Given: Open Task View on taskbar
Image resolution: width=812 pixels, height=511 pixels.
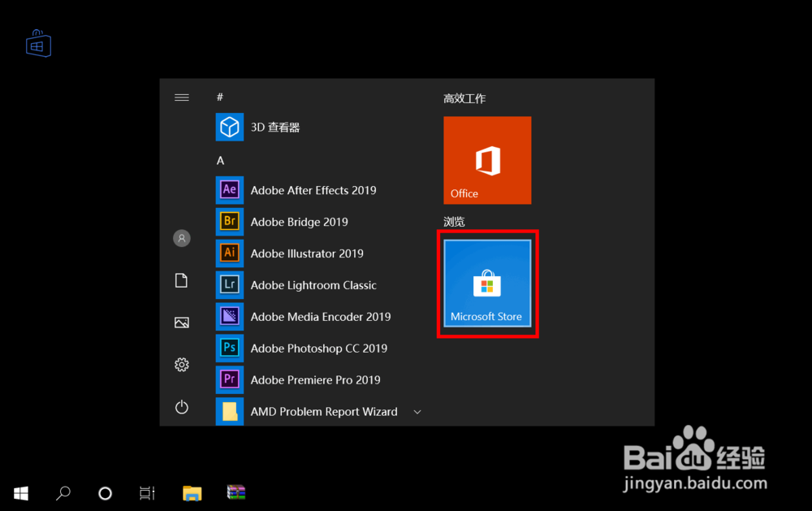Looking at the screenshot, I should point(147,493).
